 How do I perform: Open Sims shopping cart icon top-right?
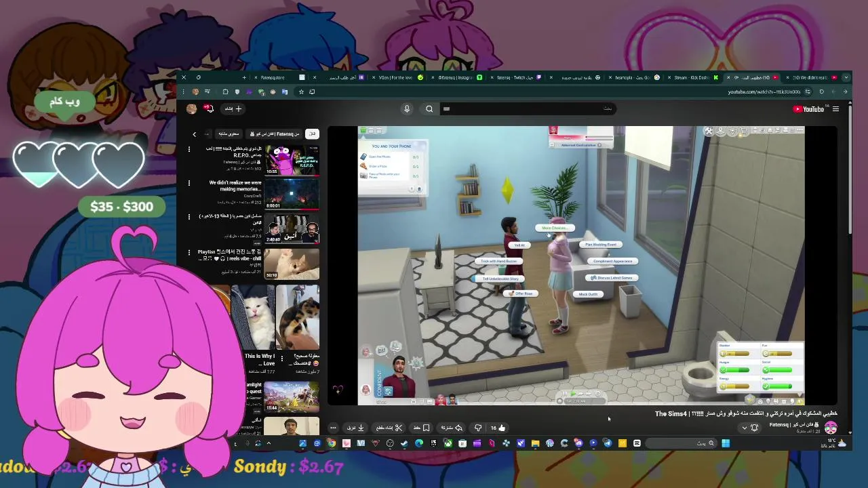pyautogui.click(x=744, y=131)
